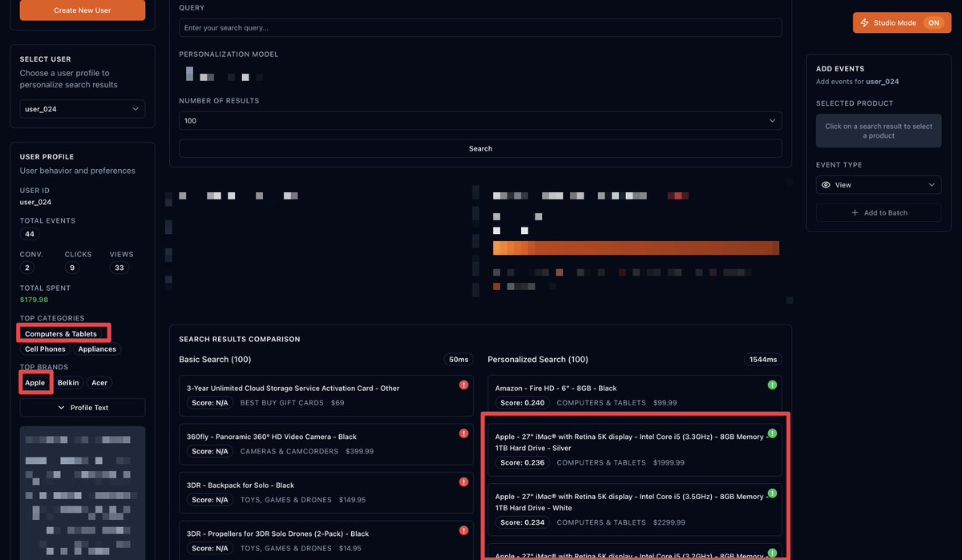Click the Apple brand tag
The width and height of the screenshot is (962, 560).
tap(34, 383)
